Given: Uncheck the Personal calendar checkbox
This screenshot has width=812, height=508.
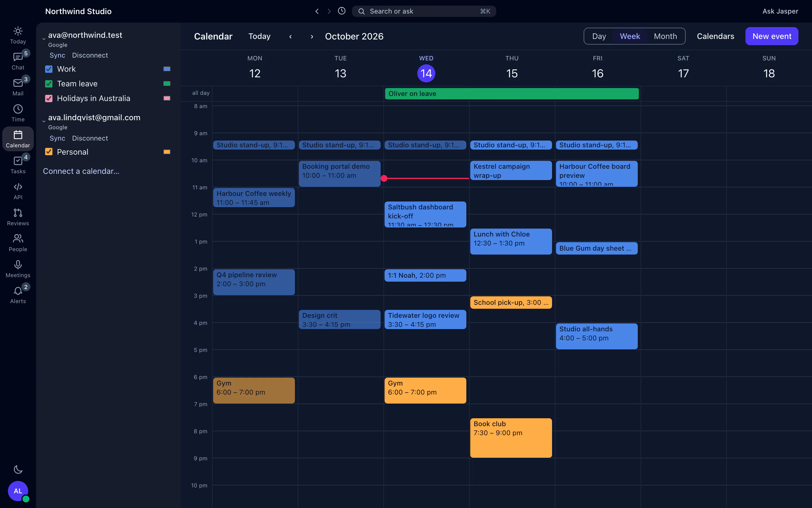Looking at the screenshot, I should (49, 152).
